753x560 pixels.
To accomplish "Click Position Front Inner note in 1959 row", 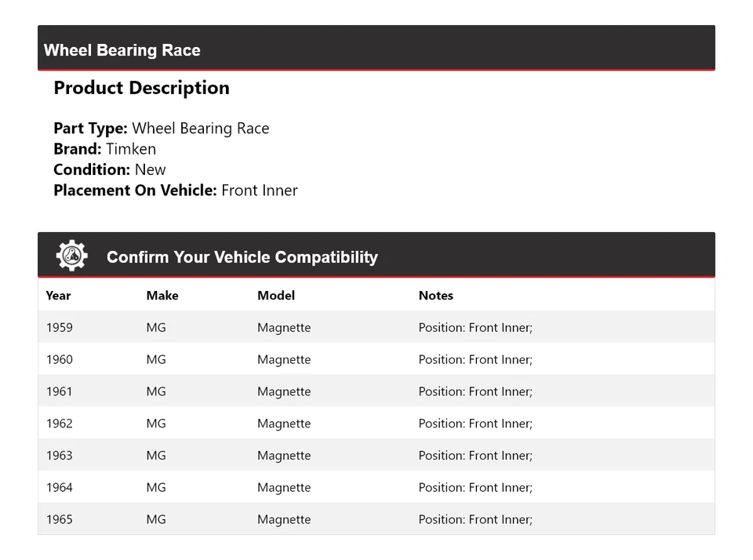I will pos(475,327).
